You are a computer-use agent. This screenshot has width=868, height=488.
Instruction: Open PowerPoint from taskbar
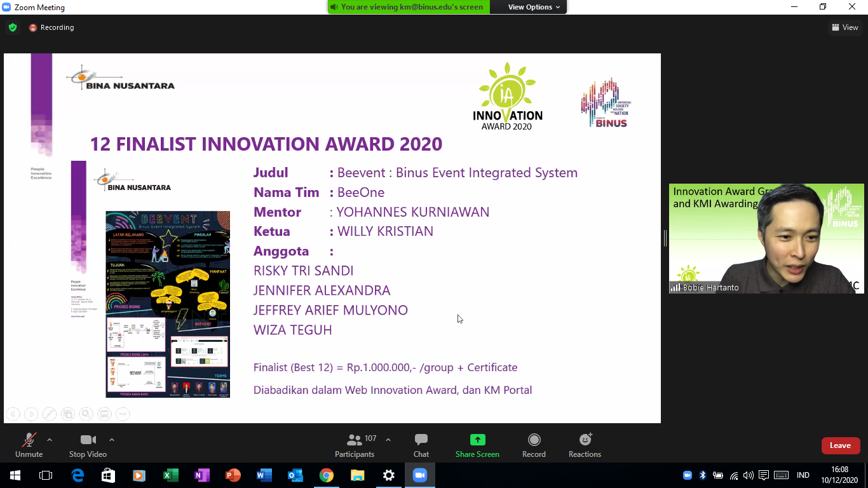pos(233,475)
